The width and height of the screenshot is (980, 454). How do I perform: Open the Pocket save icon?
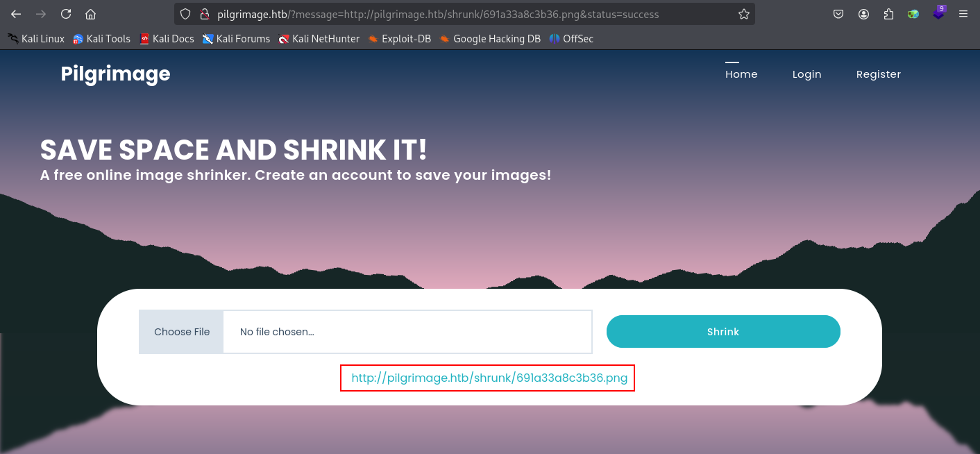838,14
